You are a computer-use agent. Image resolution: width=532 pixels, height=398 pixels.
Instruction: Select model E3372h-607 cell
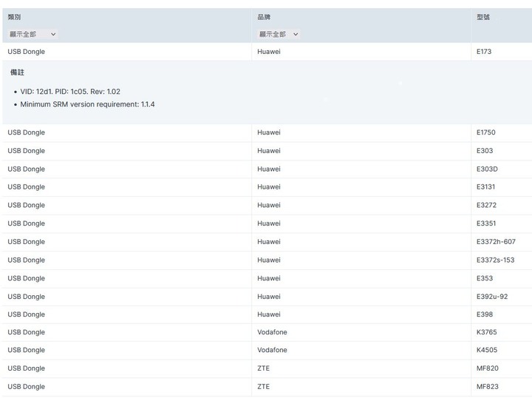[x=496, y=242]
